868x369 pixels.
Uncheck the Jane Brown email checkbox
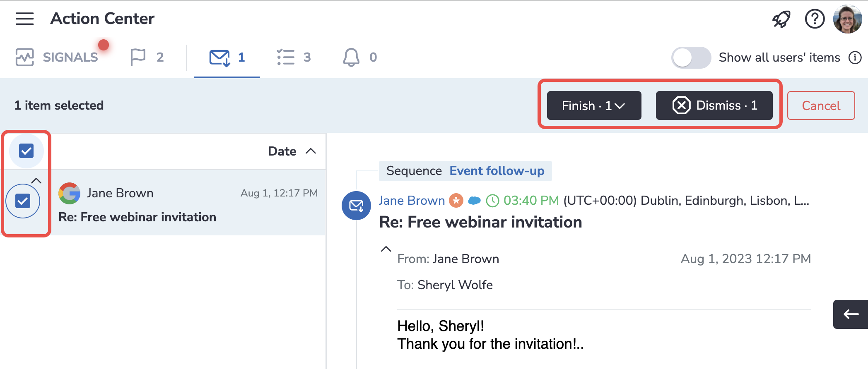(x=23, y=201)
